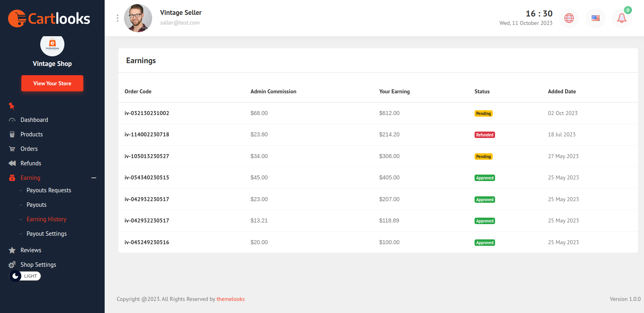Go to Payout Settings
Viewport: 644px width, 313px height.
click(x=47, y=234)
